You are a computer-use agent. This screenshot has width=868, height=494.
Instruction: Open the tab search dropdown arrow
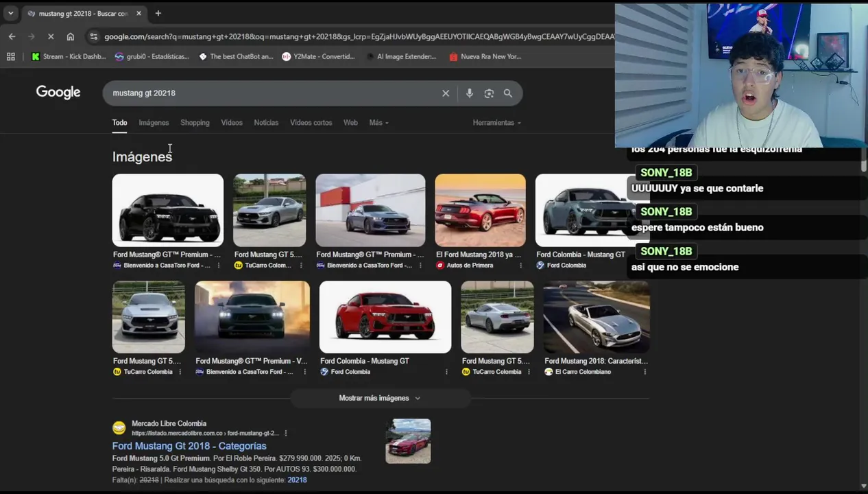10,13
